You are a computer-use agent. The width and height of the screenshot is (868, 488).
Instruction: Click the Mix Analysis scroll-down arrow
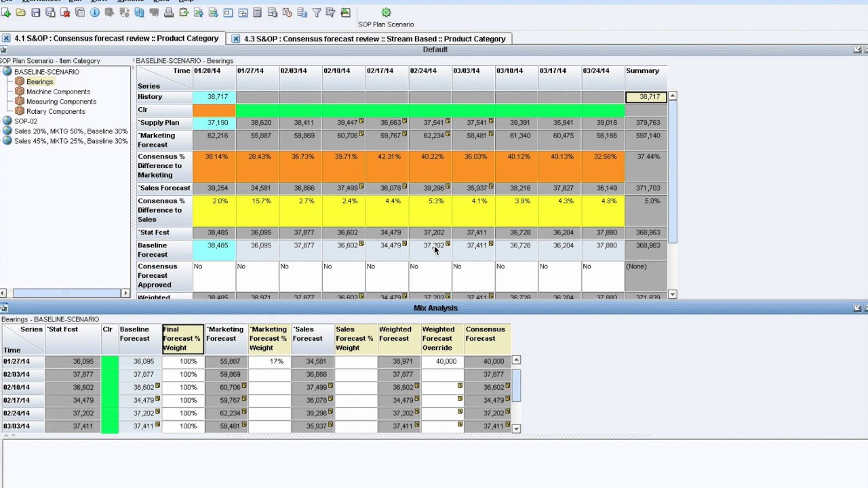tap(516, 428)
